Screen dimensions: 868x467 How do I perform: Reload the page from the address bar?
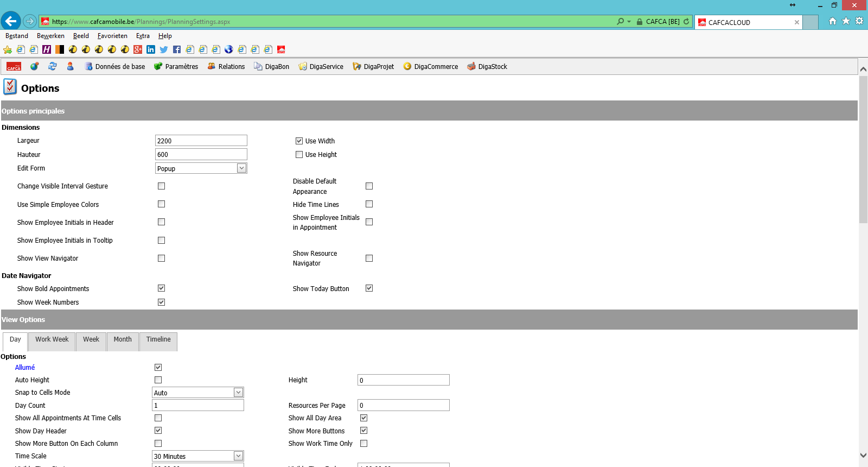pyautogui.click(x=686, y=21)
